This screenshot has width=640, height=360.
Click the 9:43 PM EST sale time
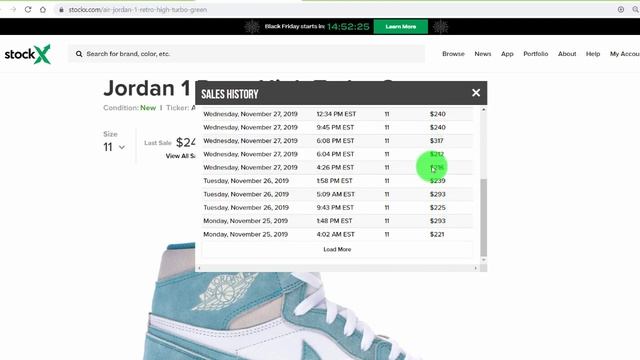335,208
